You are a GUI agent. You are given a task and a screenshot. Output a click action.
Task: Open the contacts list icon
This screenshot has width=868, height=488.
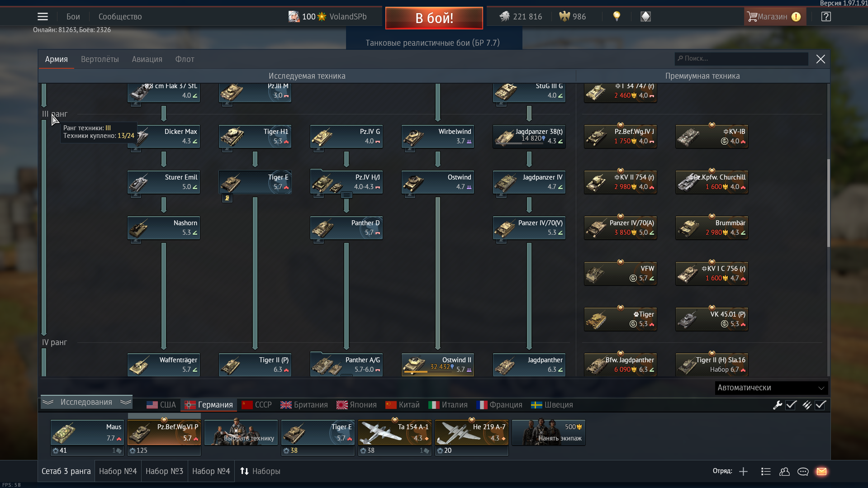coord(766,471)
